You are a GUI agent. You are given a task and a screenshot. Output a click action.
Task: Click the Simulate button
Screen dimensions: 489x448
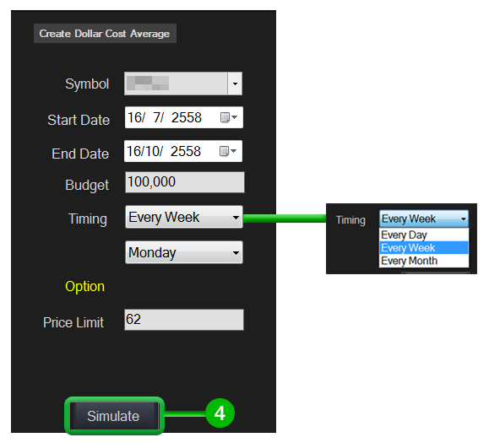(x=113, y=416)
